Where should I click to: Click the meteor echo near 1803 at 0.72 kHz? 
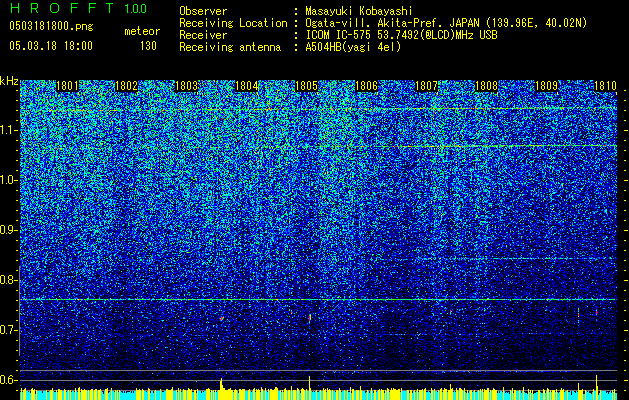[221, 319]
